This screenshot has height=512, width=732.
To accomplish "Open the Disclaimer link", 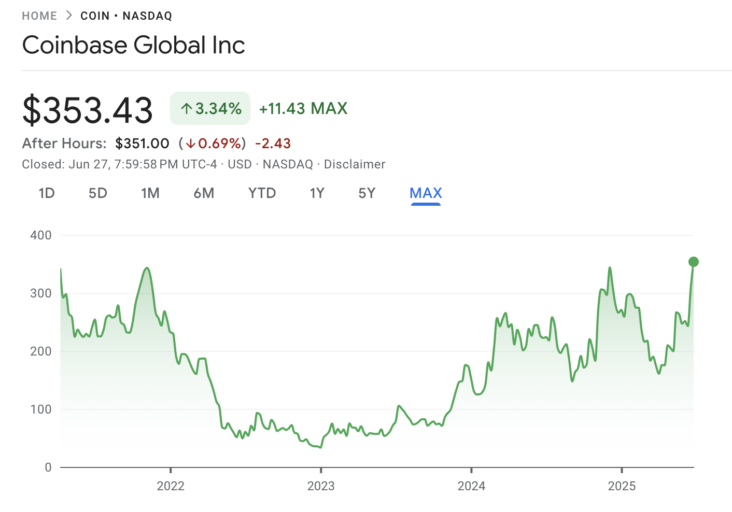I will coord(357,164).
